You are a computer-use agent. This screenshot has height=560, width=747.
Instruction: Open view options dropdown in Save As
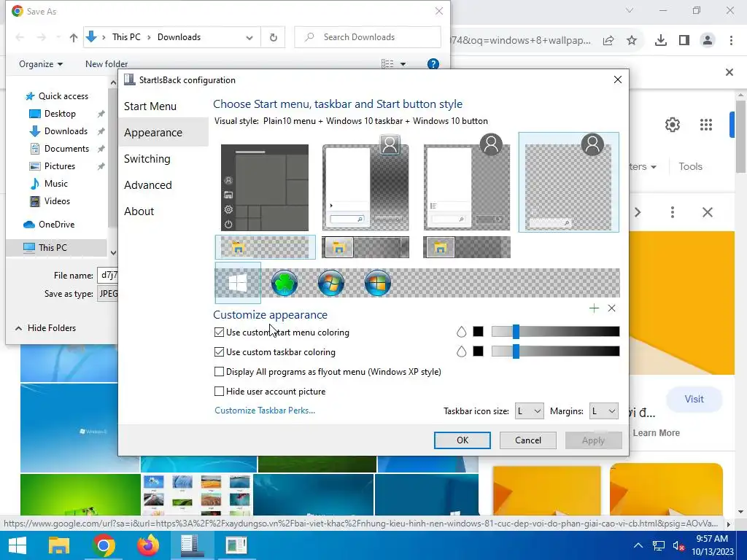point(403,64)
